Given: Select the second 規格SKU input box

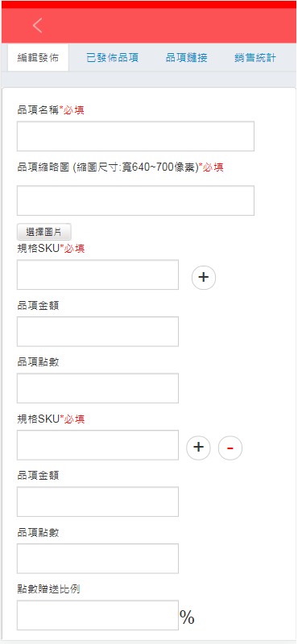Looking at the screenshot, I should click(97, 445).
